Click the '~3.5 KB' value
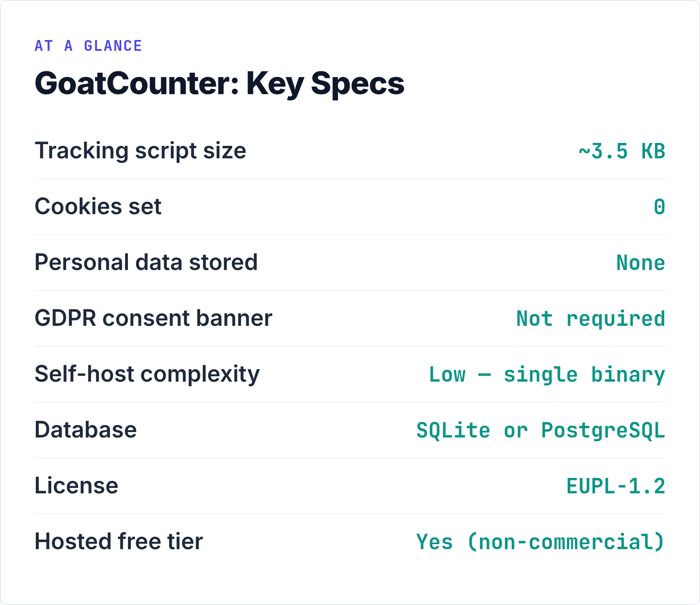The height and width of the screenshot is (605, 700). click(622, 151)
